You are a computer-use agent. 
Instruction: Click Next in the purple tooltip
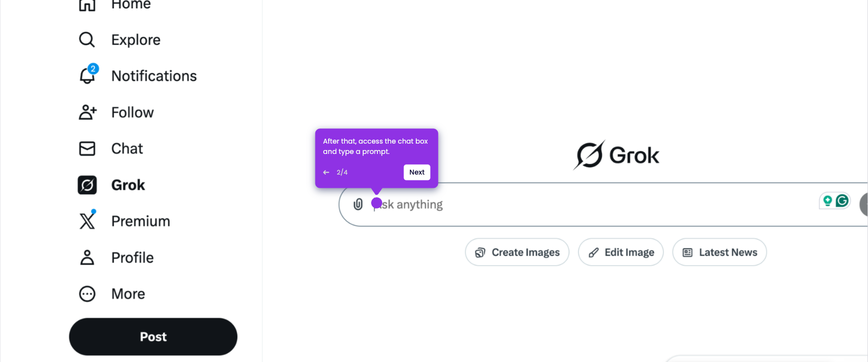[x=417, y=172]
